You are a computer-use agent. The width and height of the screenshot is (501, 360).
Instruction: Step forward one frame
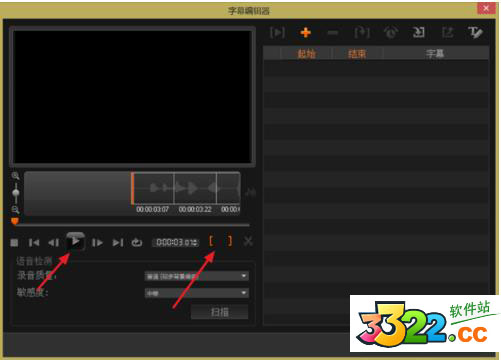tap(97, 243)
